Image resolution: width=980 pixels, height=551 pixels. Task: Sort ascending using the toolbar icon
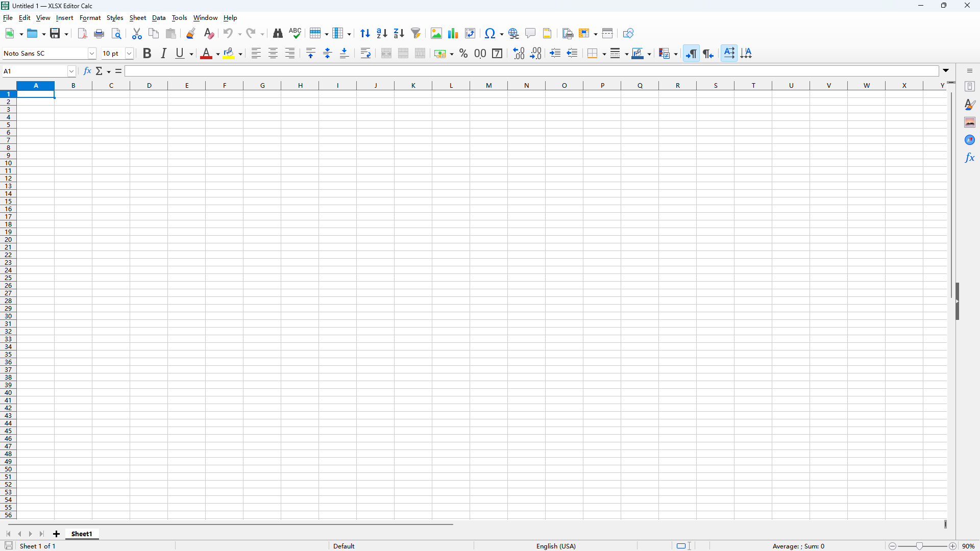[x=382, y=34]
